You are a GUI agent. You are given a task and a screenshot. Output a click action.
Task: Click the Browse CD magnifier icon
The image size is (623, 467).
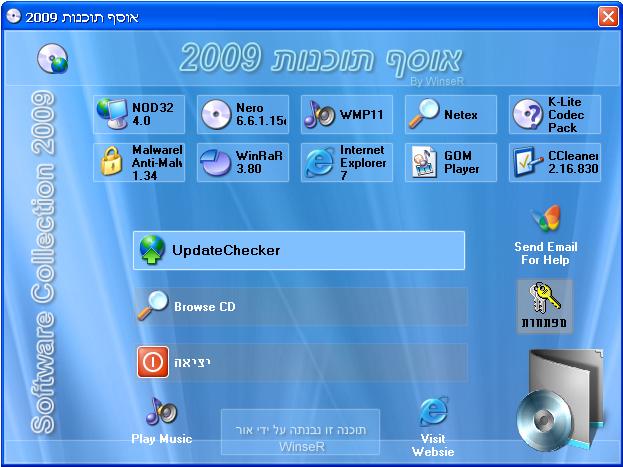[153, 305]
